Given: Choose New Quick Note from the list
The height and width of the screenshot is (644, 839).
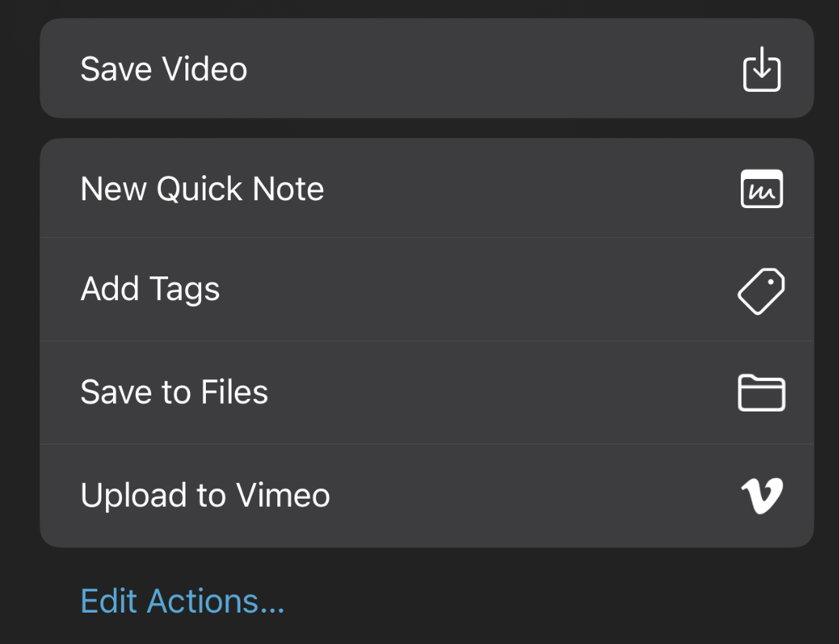Looking at the screenshot, I should [427, 188].
